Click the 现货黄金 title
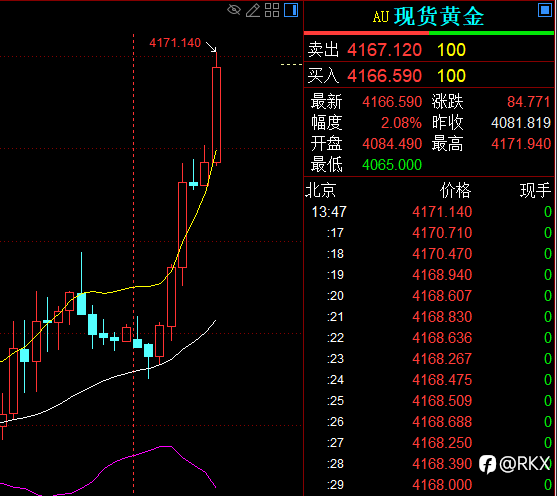Image resolution: width=557 pixels, height=496 pixels. (439, 16)
